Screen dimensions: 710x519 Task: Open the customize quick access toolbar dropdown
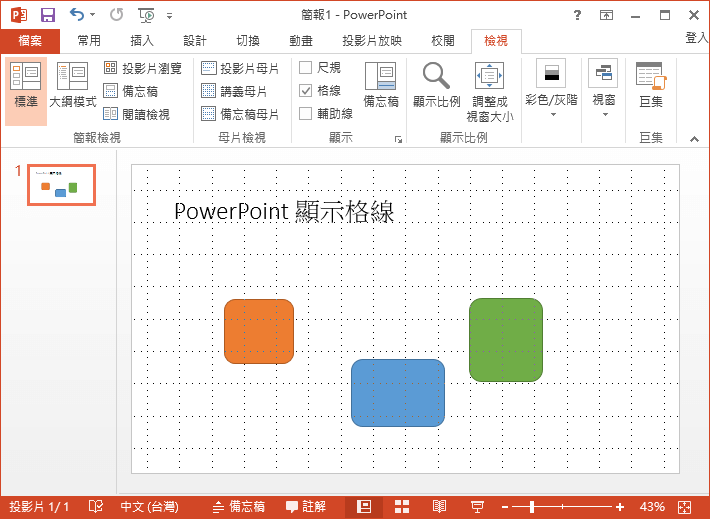169,16
